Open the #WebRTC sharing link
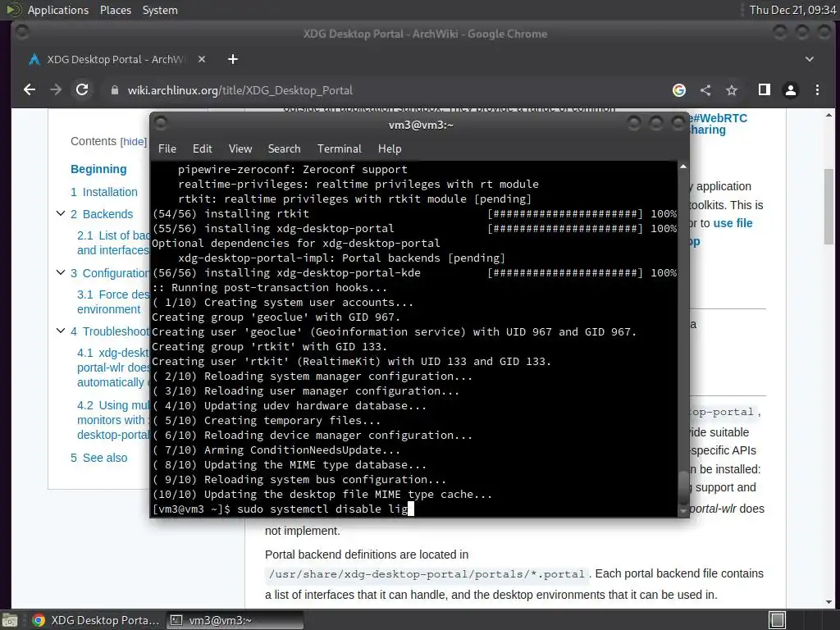The image size is (840, 630). tap(718, 124)
